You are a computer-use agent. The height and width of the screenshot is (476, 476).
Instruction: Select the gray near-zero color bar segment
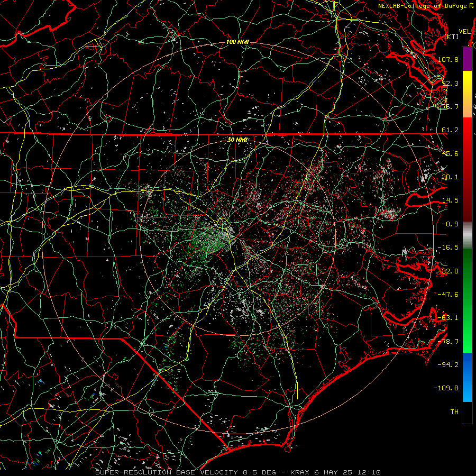click(467, 235)
